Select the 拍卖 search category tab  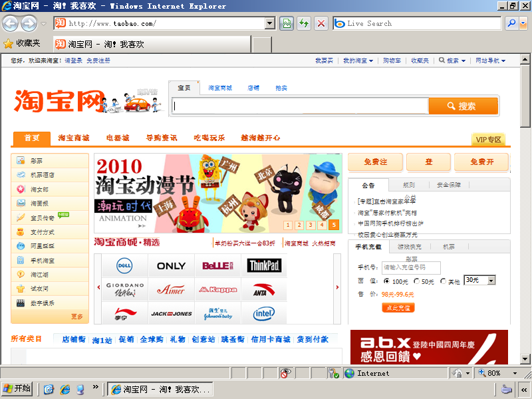(x=281, y=88)
